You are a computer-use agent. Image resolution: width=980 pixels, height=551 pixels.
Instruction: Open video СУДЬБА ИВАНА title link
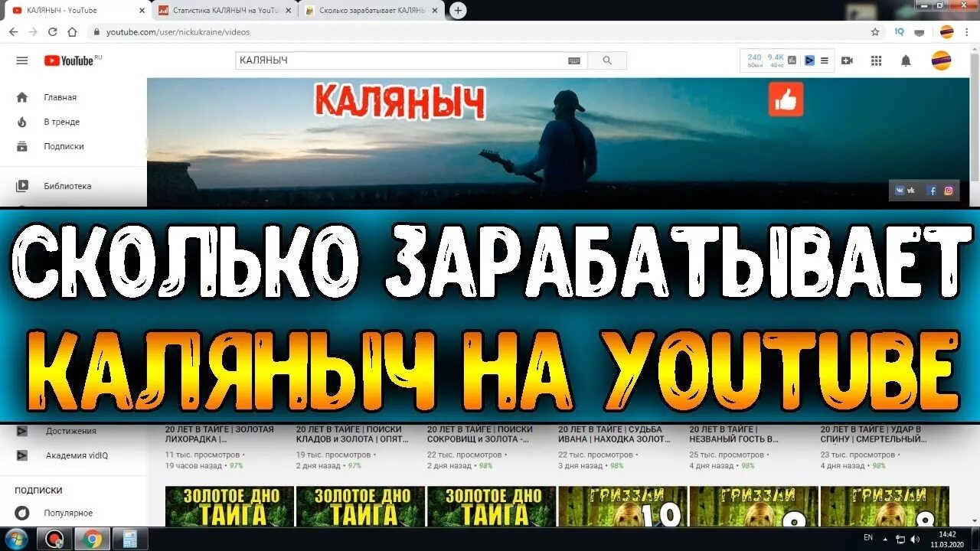pos(614,435)
